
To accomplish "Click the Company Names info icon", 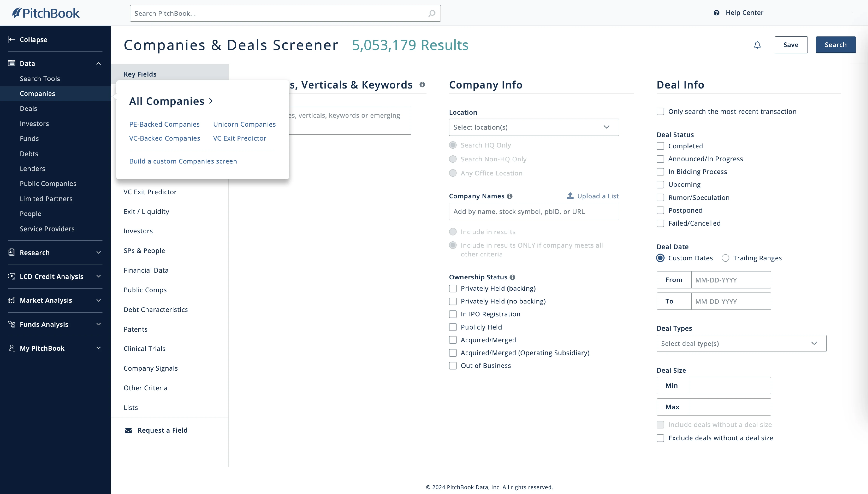I will click(509, 196).
